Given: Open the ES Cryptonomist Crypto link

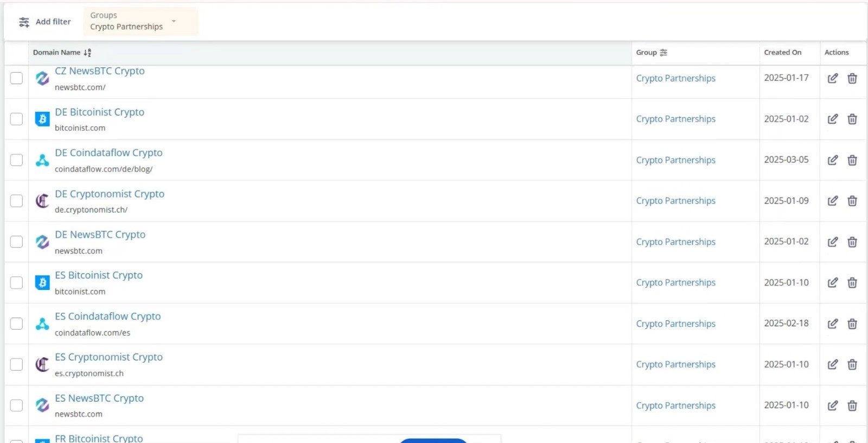Looking at the screenshot, I should (108, 357).
